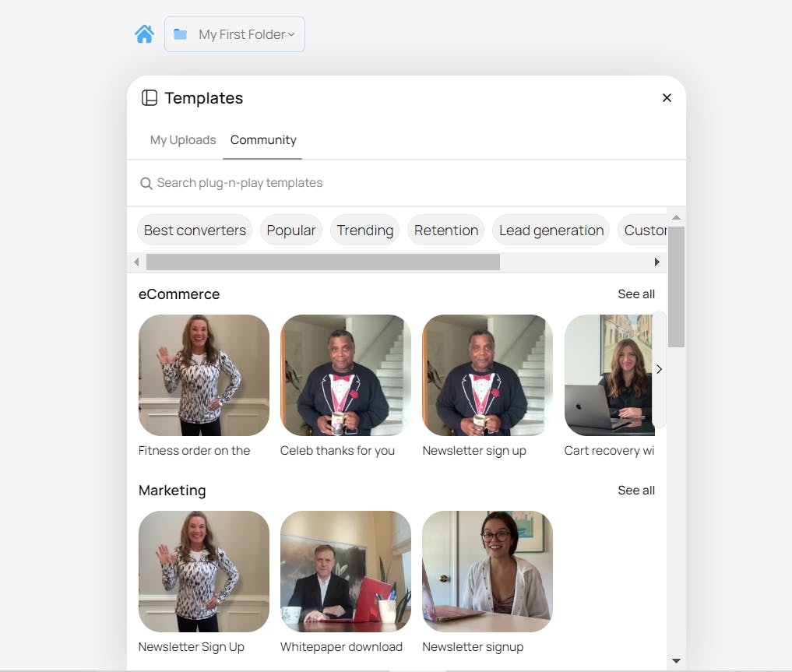
Task: Go to the home icon
Action: [144, 34]
